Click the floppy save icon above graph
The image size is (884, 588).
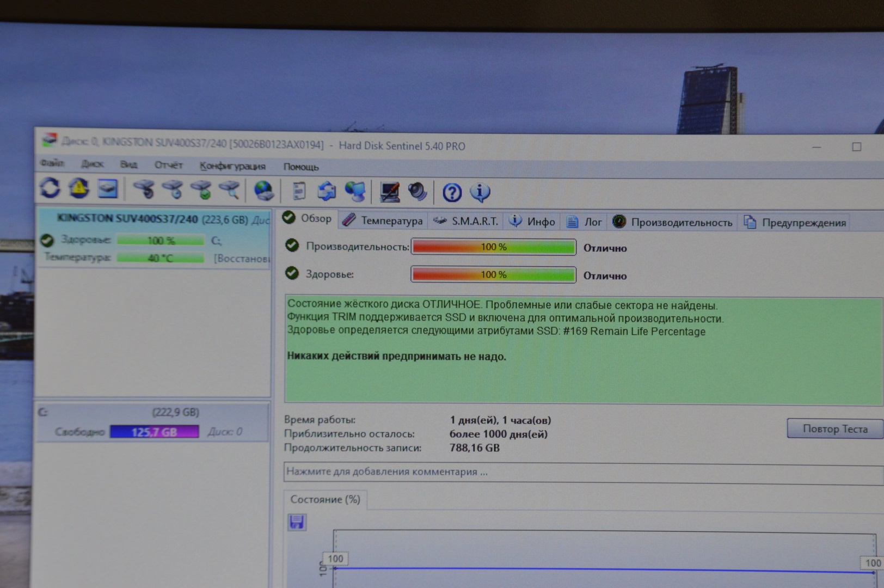[297, 522]
